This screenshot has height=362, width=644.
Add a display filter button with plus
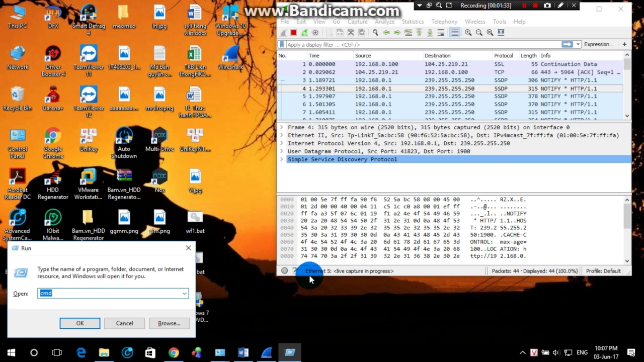tap(624, 44)
